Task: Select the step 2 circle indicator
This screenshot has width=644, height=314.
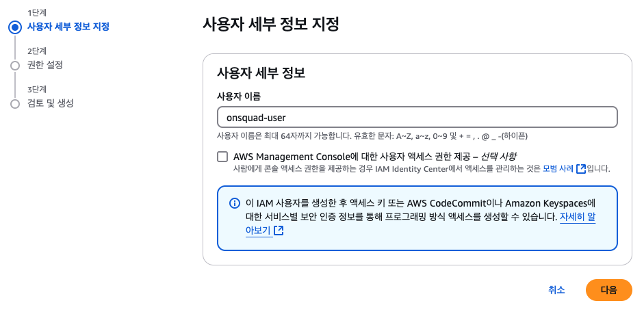Action: coord(15,66)
